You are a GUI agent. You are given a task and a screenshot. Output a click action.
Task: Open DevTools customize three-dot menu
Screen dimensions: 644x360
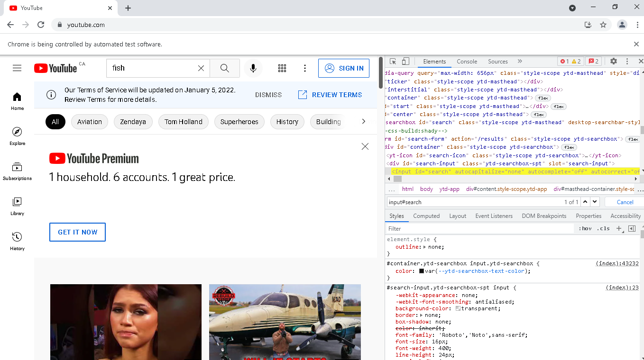click(627, 61)
